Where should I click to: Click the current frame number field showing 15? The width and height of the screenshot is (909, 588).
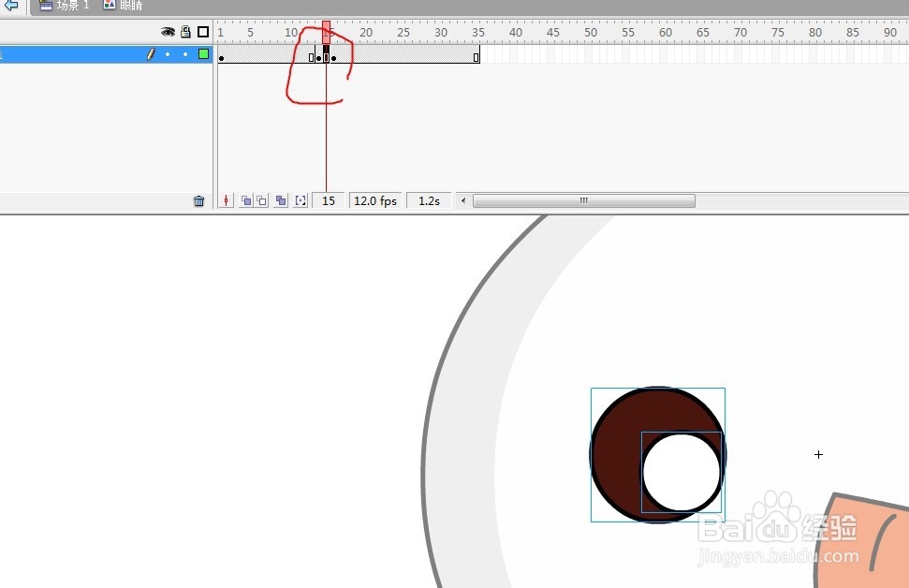click(329, 200)
